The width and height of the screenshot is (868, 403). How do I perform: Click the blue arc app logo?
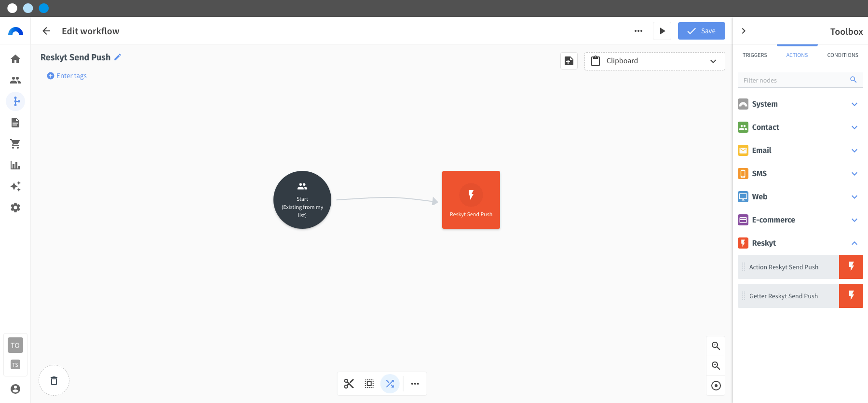pos(15,31)
